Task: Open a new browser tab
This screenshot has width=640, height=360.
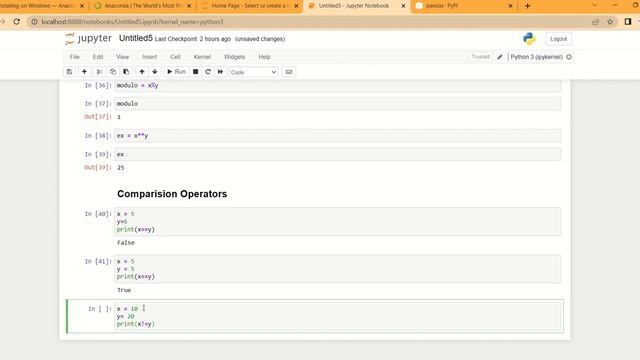Action: (x=527, y=6)
